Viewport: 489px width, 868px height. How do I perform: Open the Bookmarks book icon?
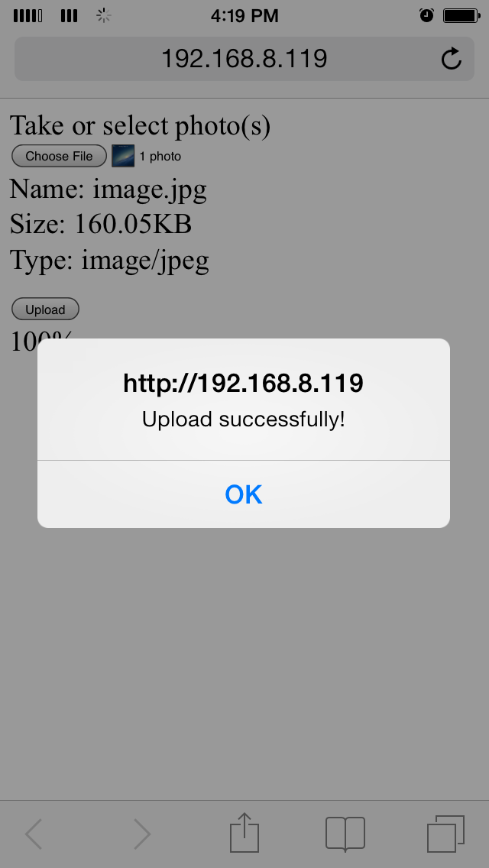[x=345, y=834]
